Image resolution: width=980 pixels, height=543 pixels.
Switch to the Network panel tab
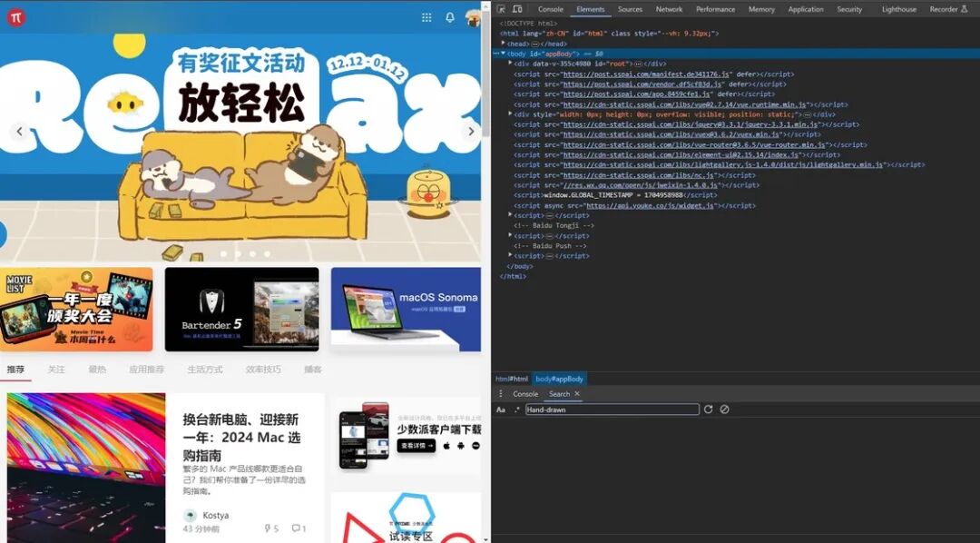[670, 9]
